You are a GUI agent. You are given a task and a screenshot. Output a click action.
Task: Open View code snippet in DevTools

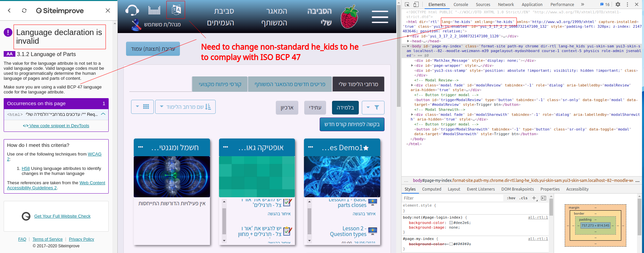pyautogui.click(x=56, y=126)
